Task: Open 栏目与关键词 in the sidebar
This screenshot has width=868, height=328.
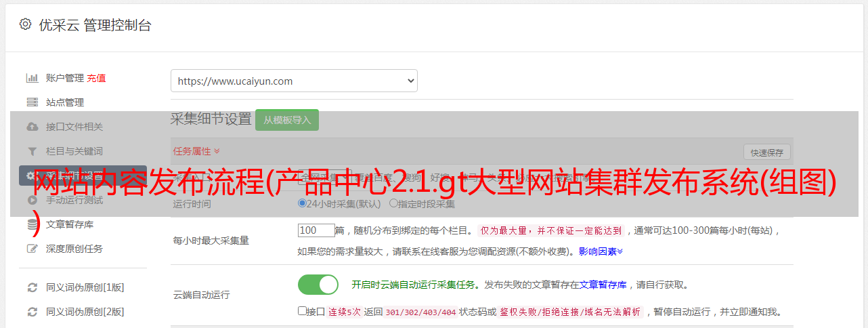Action: tap(74, 151)
